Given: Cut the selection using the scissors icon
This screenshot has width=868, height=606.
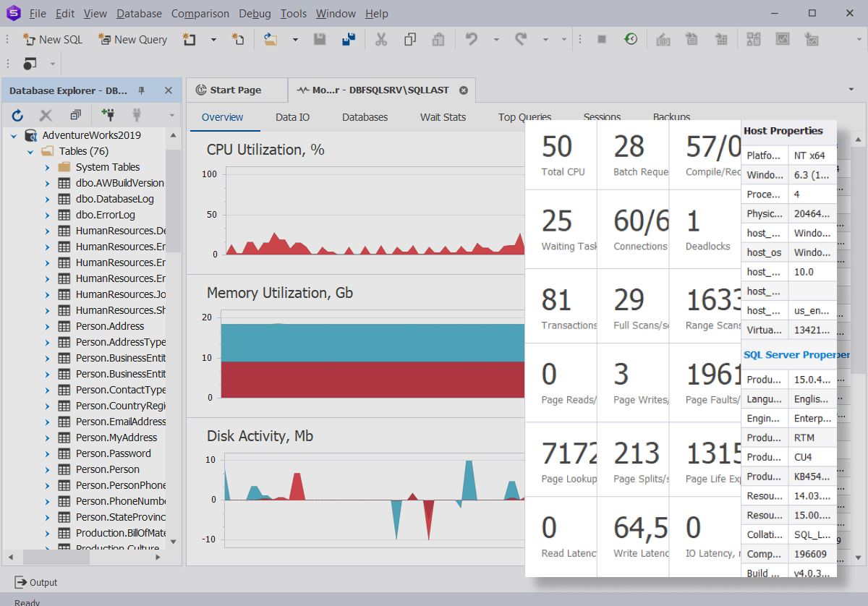Looking at the screenshot, I should (381, 39).
